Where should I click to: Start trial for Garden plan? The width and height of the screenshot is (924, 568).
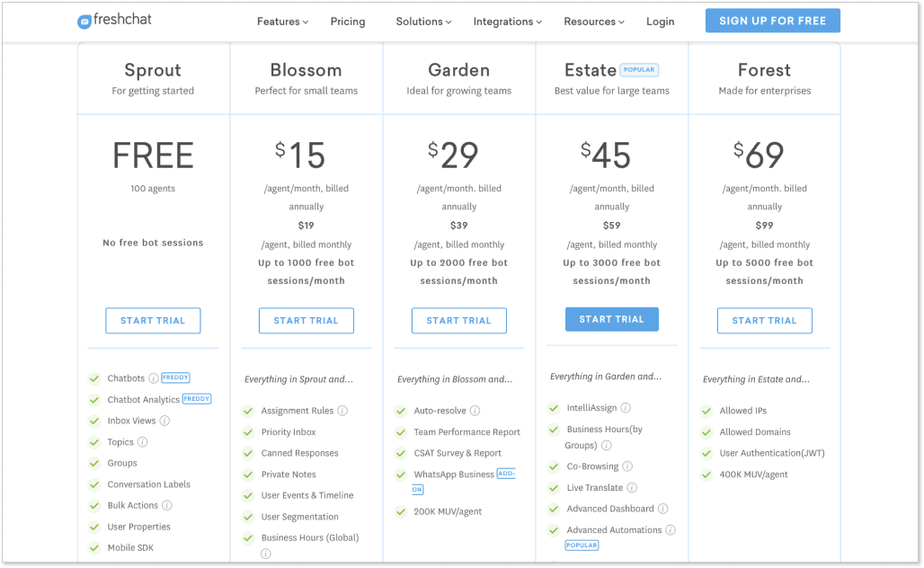click(x=459, y=321)
